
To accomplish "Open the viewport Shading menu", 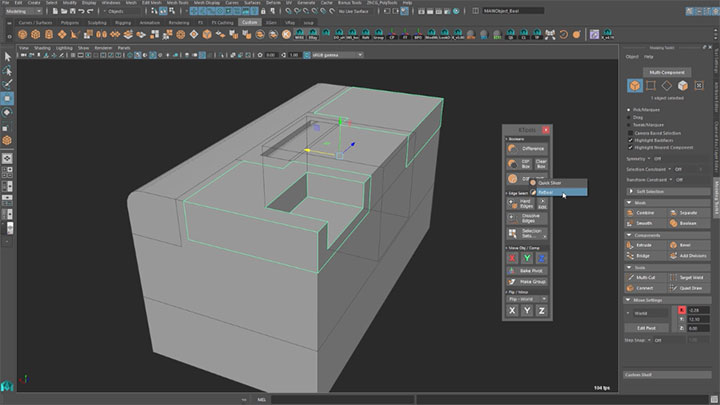I will pos(42,48).
